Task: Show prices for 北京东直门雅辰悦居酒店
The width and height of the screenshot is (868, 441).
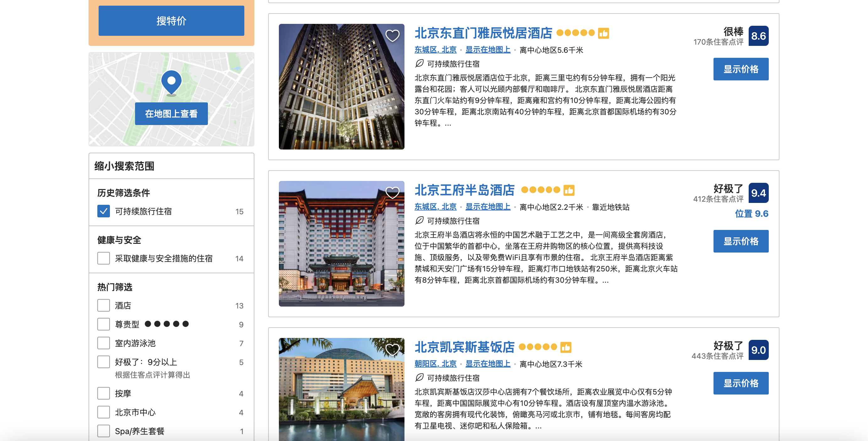Action: point(741,69)
